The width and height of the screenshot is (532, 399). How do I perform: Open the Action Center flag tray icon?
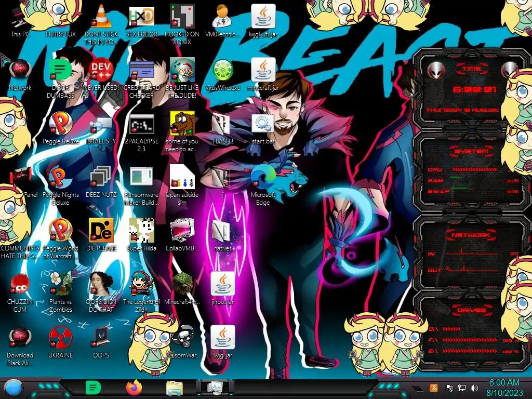pos(449,388)
